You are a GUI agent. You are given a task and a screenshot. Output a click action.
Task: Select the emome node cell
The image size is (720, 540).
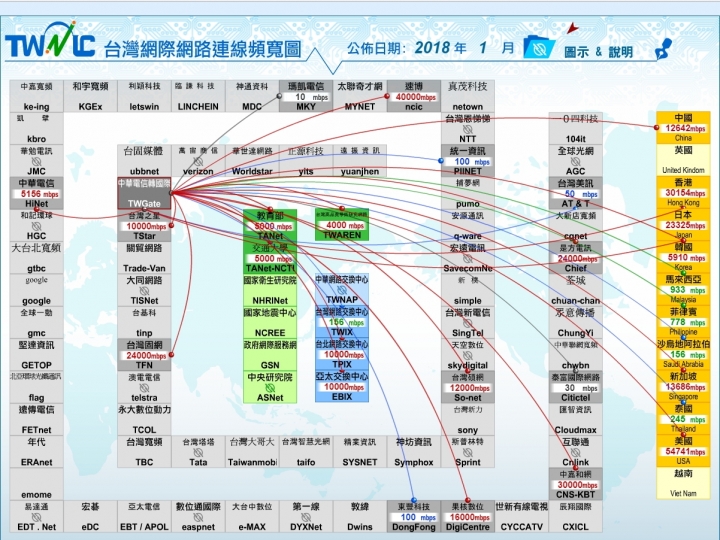tap(36, 484)
